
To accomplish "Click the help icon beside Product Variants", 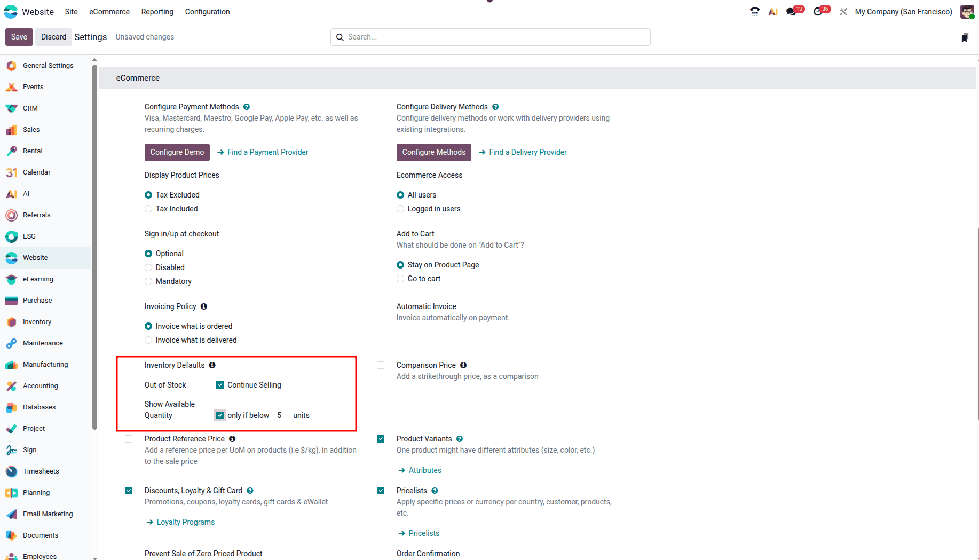I will 460,439.
